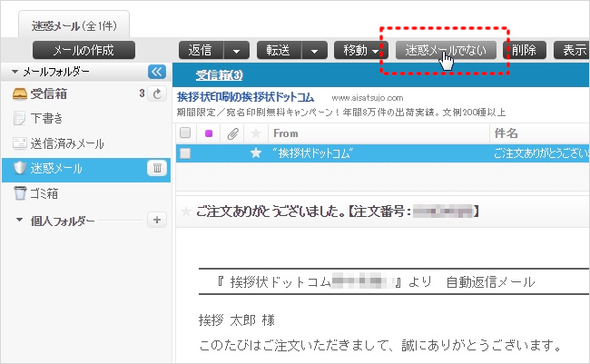The width and height of the screenshot is (590, 364).
Task: Open the ゴミ箱 trash folder
Action: [x=44, y=193]
